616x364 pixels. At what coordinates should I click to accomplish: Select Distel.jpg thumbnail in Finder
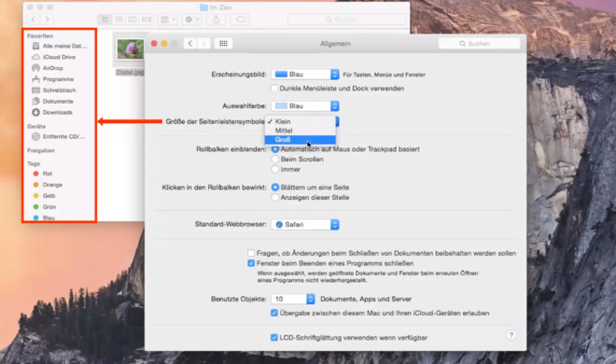130,49
